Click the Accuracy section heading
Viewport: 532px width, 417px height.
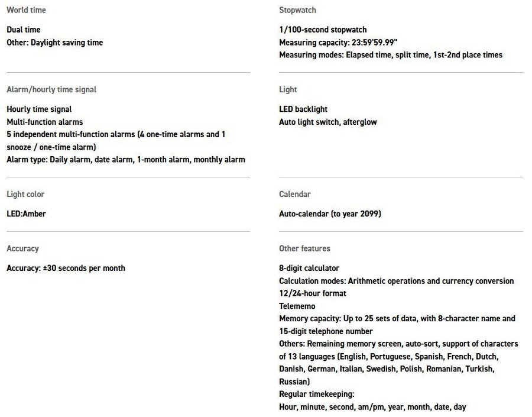tap(22, 248)
